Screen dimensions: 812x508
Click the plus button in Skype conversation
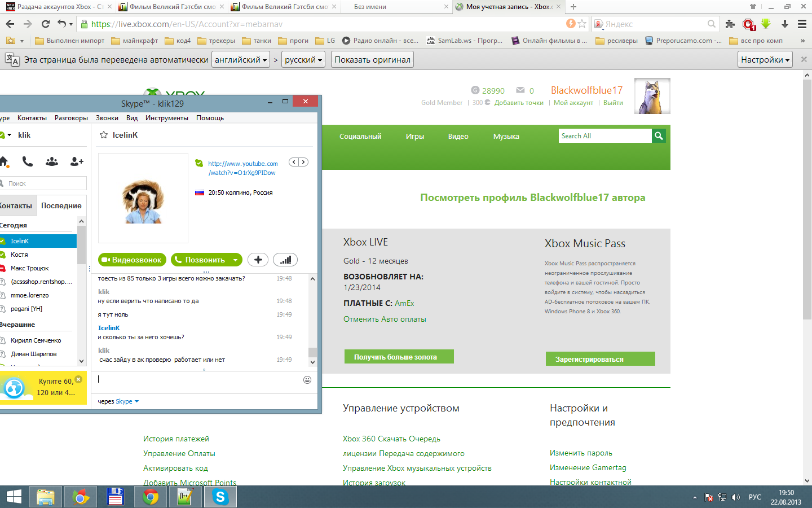click(x=258, y=260)
